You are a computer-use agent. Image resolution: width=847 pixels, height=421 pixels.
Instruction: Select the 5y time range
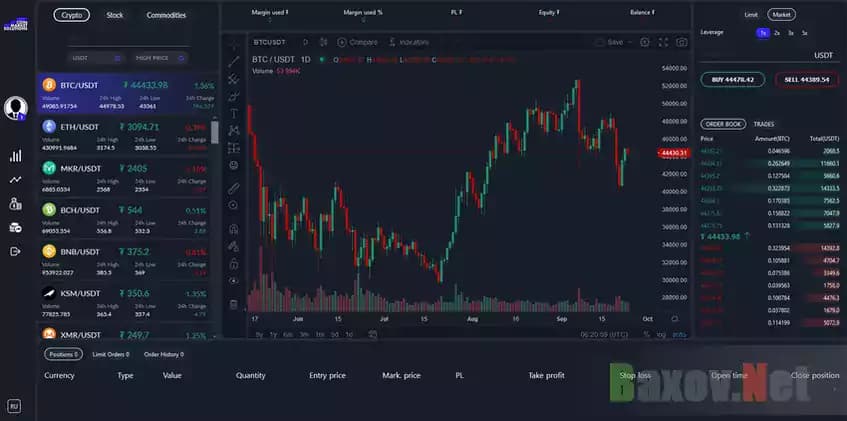click(x=259, y=335)
